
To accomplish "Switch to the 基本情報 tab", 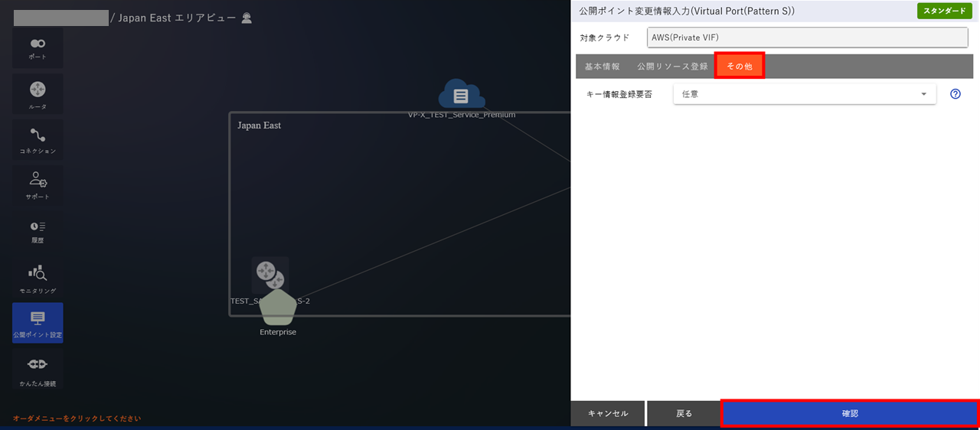I will [x=602, y=67].
